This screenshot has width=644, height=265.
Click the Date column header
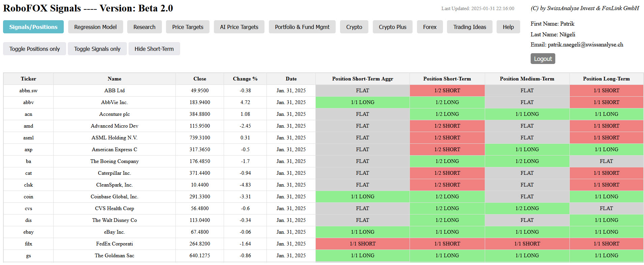click(x=291, y=79)
